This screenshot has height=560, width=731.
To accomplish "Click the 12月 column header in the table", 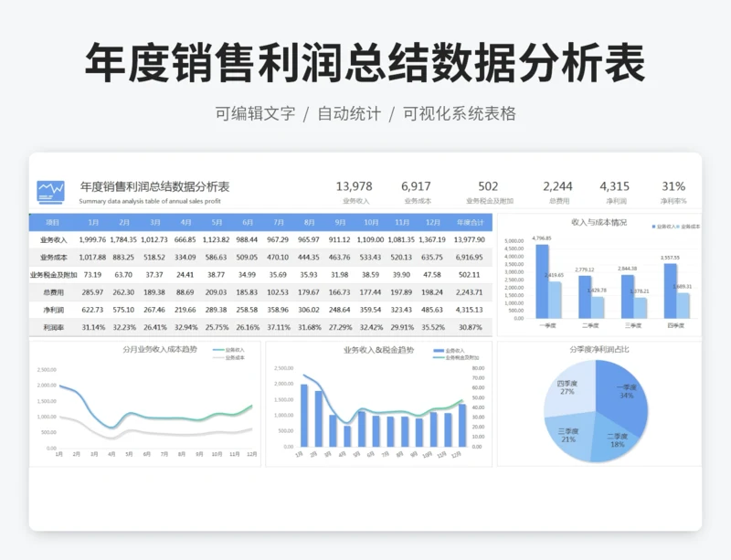I will (432, 222).
